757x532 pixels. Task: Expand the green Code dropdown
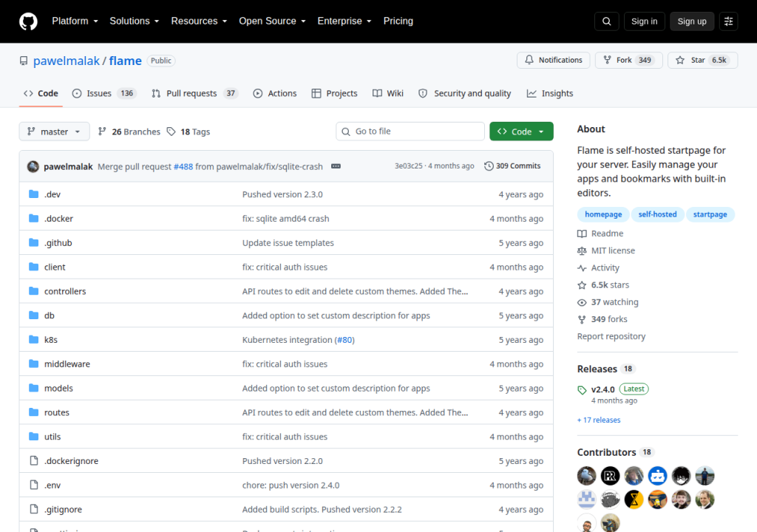pos(521,132)
